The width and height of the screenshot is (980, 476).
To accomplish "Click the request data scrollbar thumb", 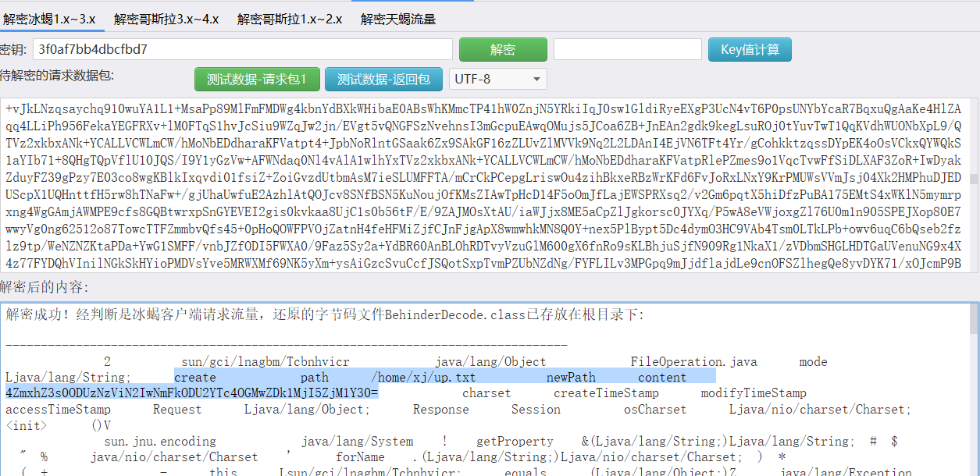I will click(x=973, y=178).
